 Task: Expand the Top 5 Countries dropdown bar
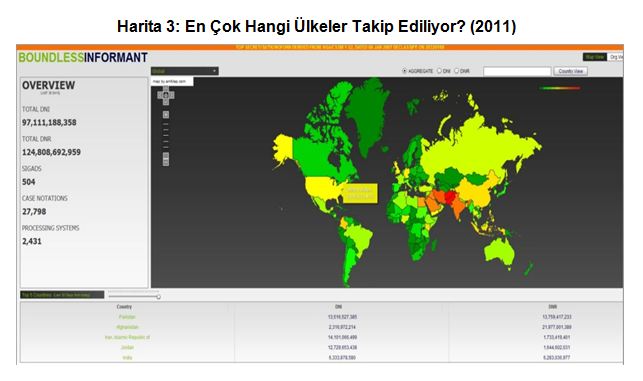(x=62, y=295)
